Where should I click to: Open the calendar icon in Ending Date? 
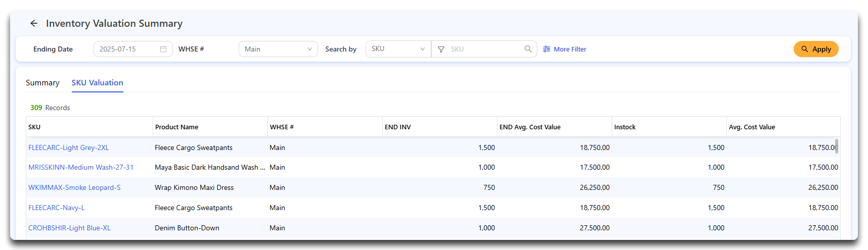coord(163,49)
